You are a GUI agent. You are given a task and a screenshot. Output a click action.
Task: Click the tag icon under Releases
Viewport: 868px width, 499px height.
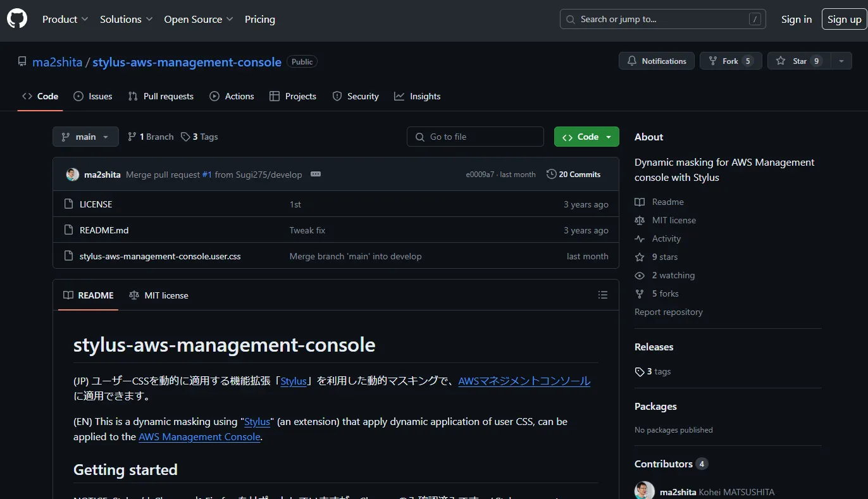(x=640, y=372)
